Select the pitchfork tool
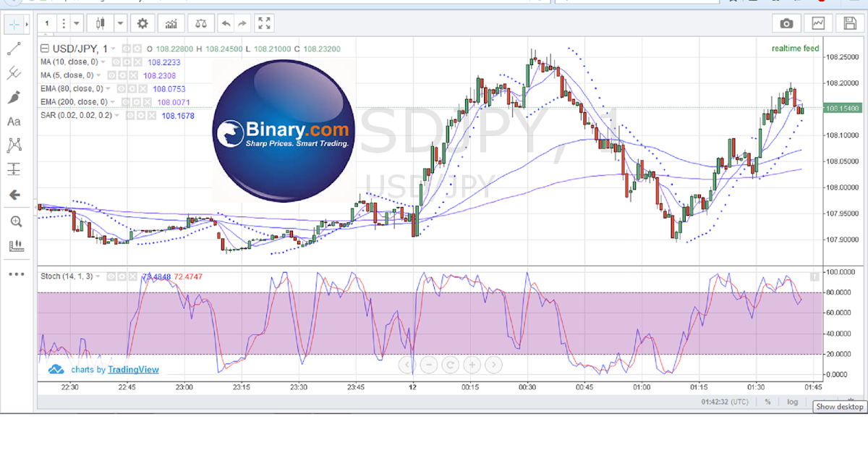 click(x=14, y=72)
